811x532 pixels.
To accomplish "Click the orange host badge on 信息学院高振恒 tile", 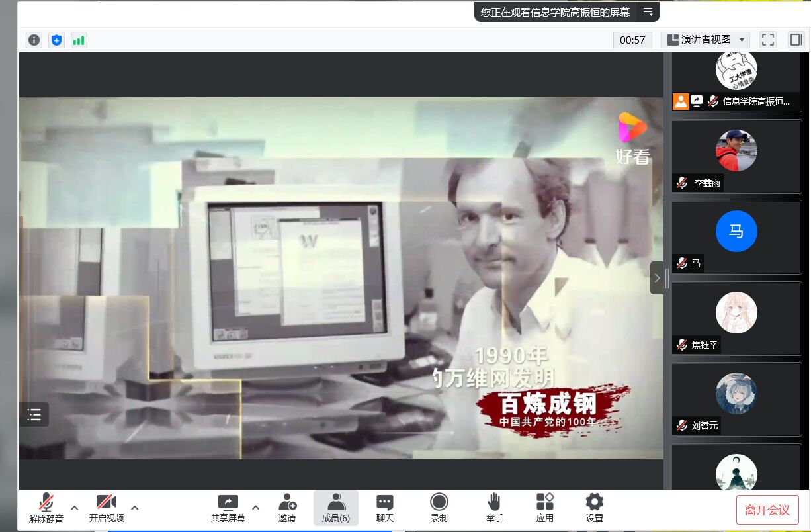I will pos(681,101).
